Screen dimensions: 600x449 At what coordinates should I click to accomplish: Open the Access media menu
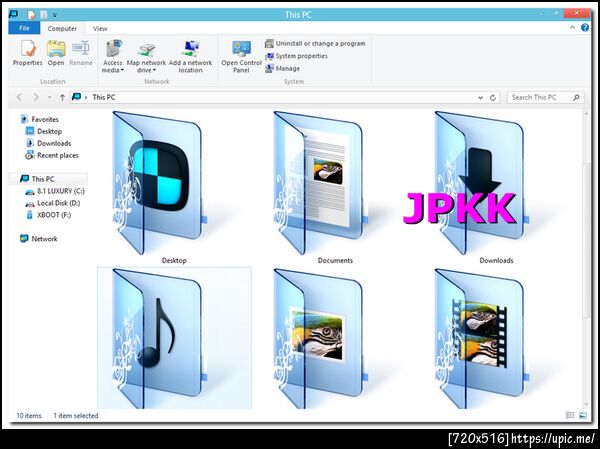113,57
